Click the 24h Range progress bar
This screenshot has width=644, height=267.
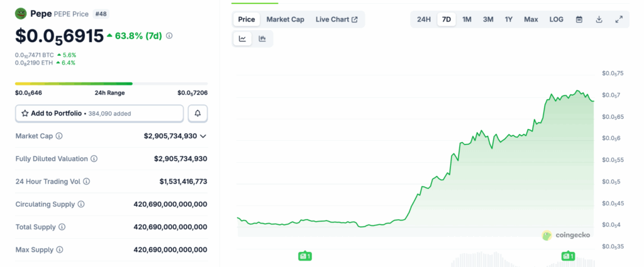pyautogui.click(x=111, y=83)
